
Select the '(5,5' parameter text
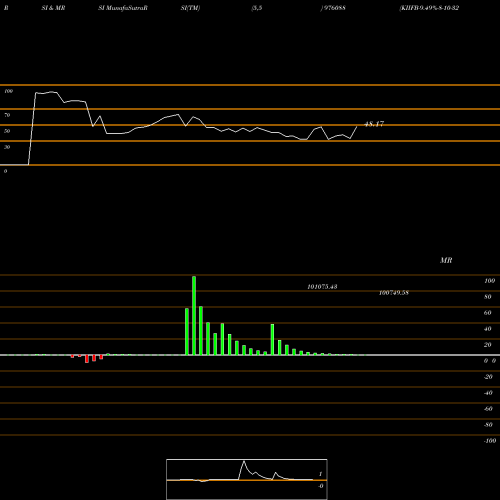257,8
